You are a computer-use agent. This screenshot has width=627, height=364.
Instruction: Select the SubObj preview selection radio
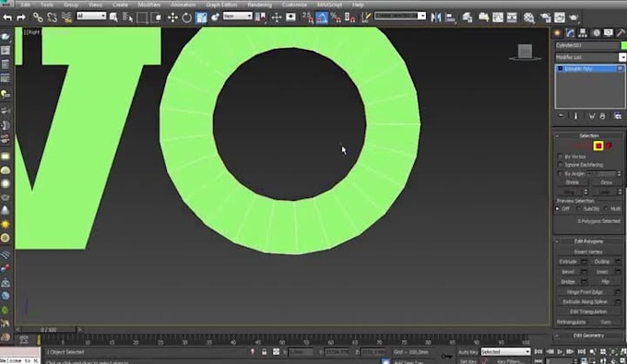coord(579,209)
